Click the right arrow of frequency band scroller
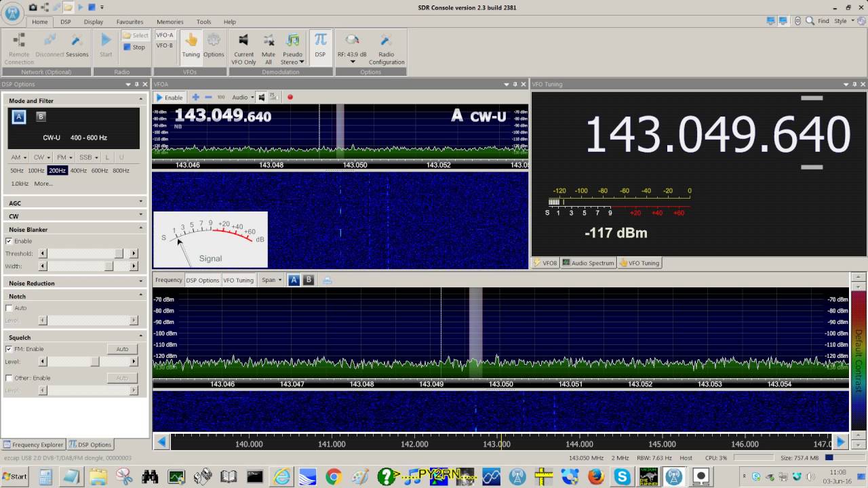This screenshot has height=488, width=868. pyautogui.click(x=841, y=442)
